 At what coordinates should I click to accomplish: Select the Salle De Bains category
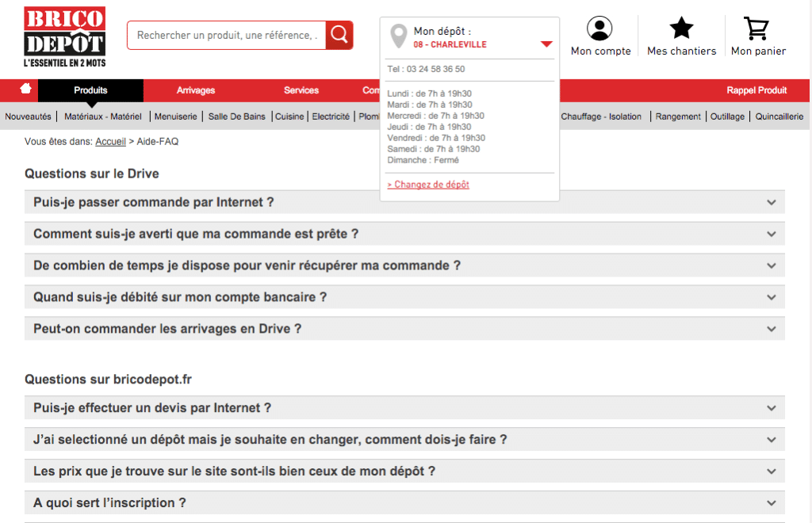pos(236,116)
